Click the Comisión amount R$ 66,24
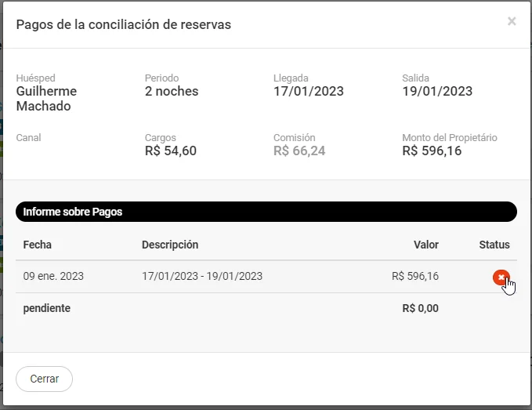The image size is (532, 410). (x=299, y=151)
